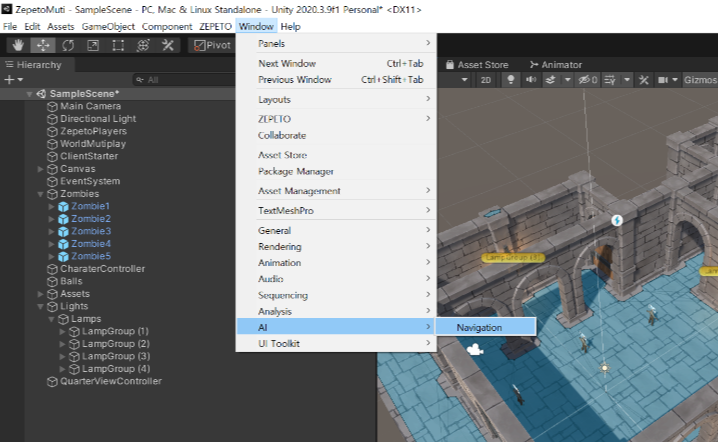Choose Package Manager menu entry

(336, 171)
